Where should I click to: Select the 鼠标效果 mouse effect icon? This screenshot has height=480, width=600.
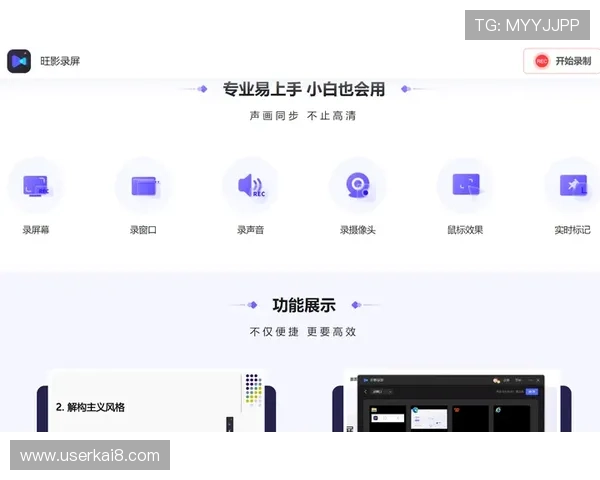465,186
